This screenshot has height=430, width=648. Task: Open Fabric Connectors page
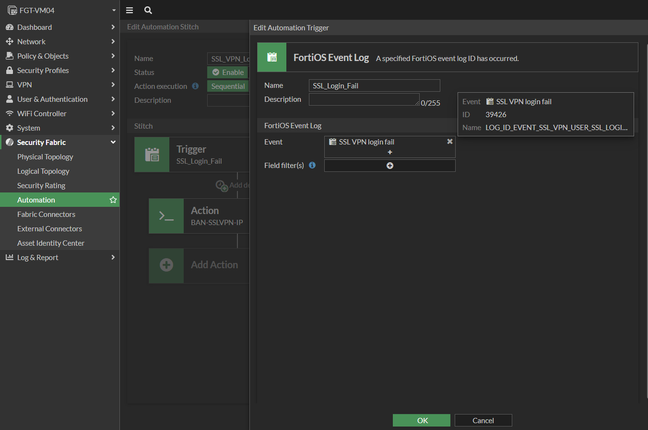coord(46,214)
